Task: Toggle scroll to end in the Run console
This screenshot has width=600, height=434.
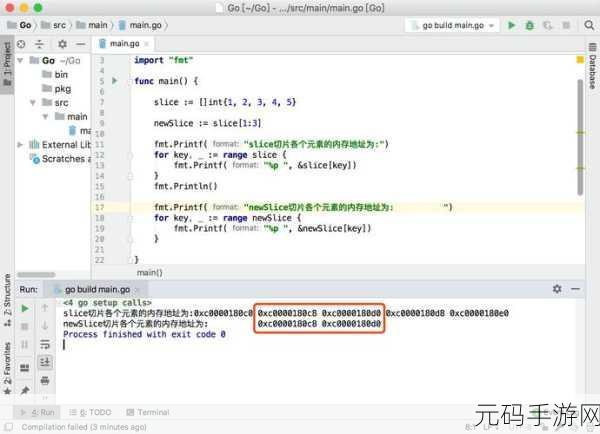Action: (x=45, y=362)
